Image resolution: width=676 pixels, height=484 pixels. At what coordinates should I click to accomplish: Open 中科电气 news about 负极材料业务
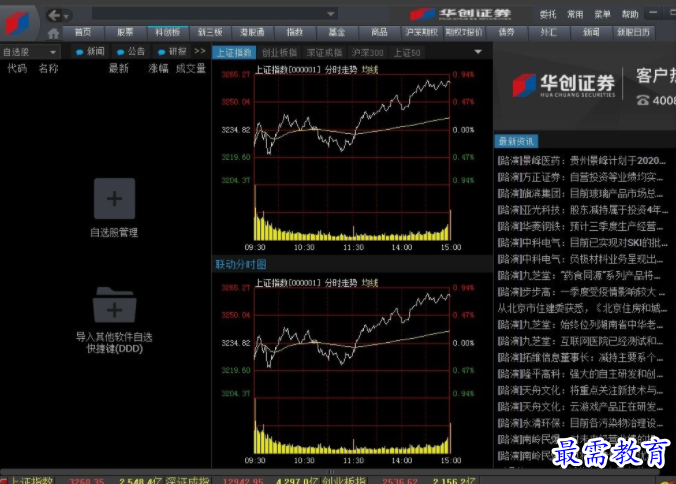pos(581,259)
